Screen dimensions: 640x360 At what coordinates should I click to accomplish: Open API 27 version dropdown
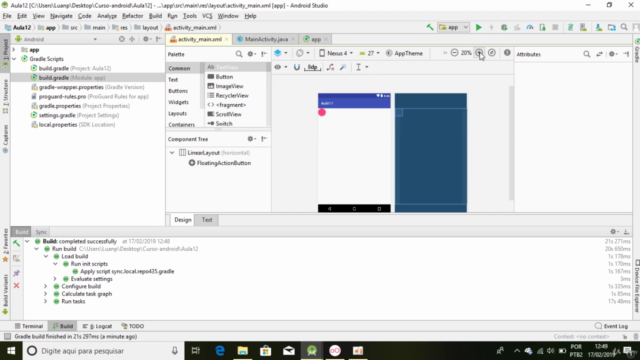369,53
